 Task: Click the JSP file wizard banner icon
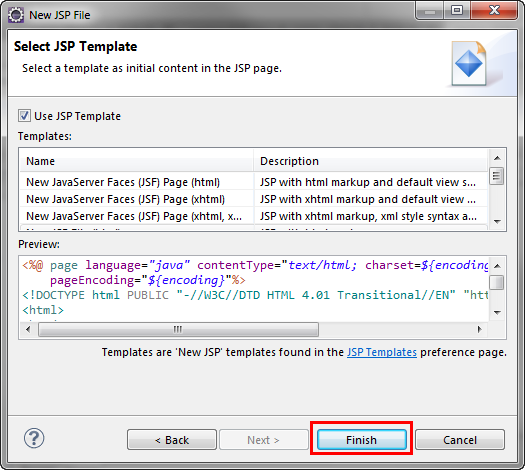(x=469, y=63)
